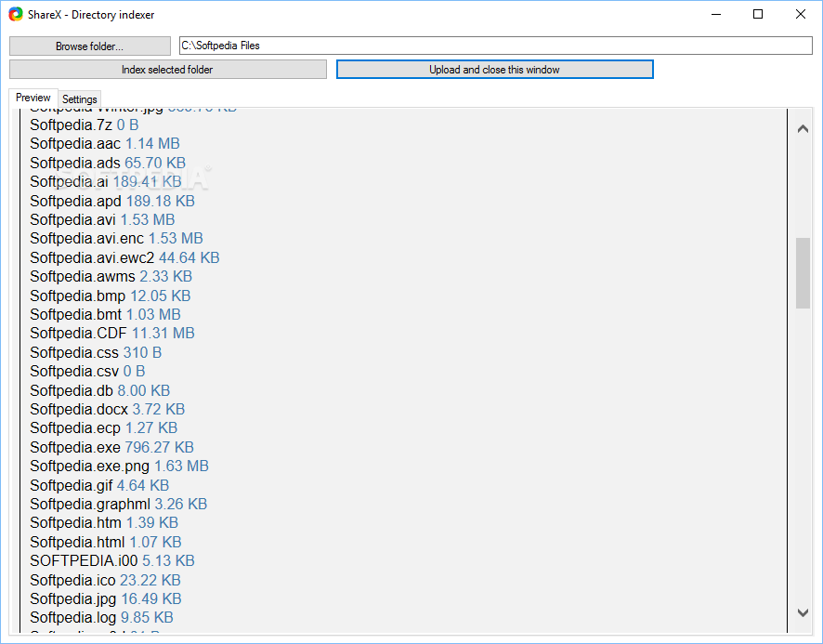Select the Softpedia.ai entry
The height and width of the screenshot is (644, 823).
tap(106, 182)
